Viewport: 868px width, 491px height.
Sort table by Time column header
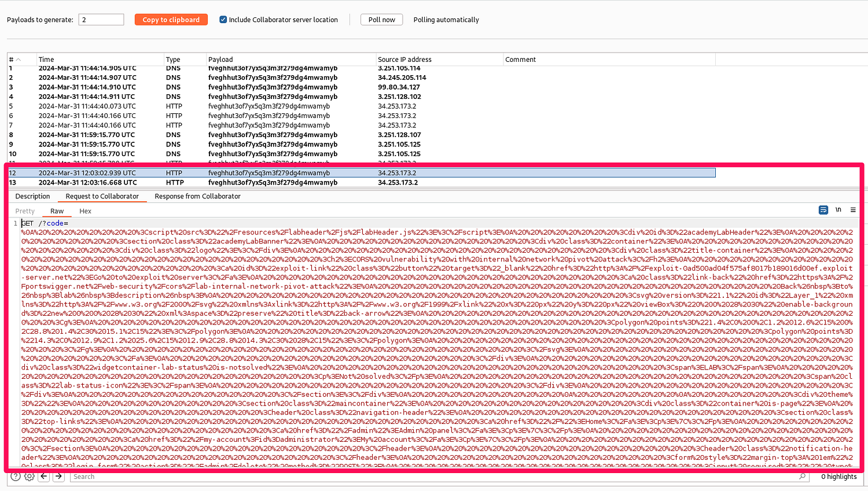46,60
